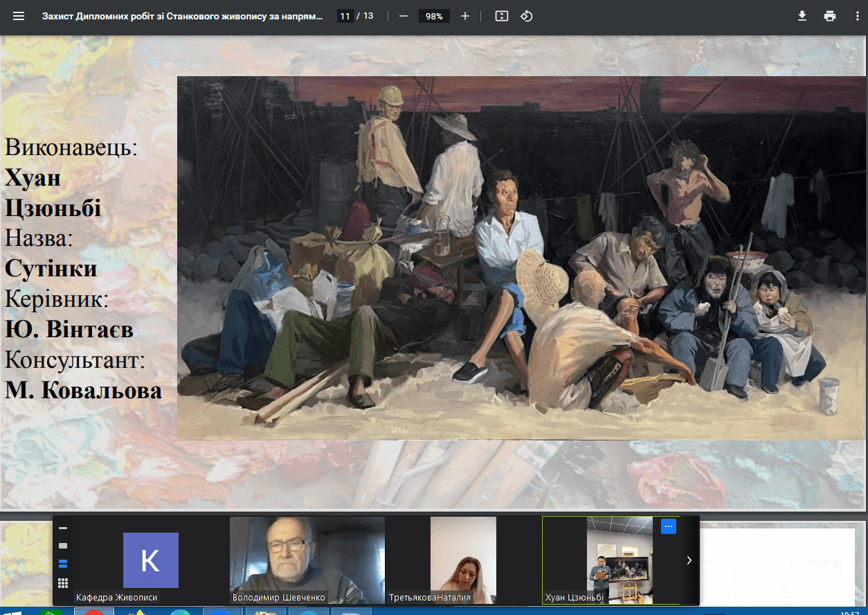
Task: Select the Кафедра Живописи participant tile
Action: pos(151,560)
